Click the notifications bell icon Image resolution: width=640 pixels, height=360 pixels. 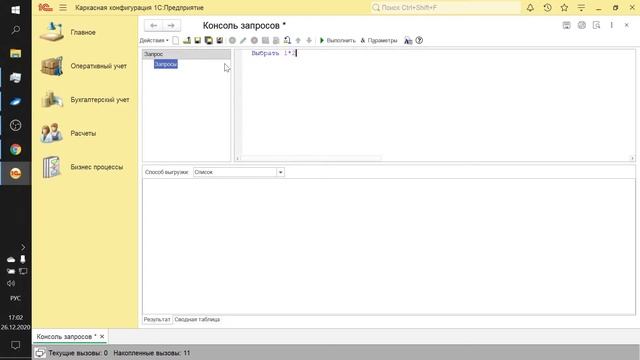coord(530,7)
